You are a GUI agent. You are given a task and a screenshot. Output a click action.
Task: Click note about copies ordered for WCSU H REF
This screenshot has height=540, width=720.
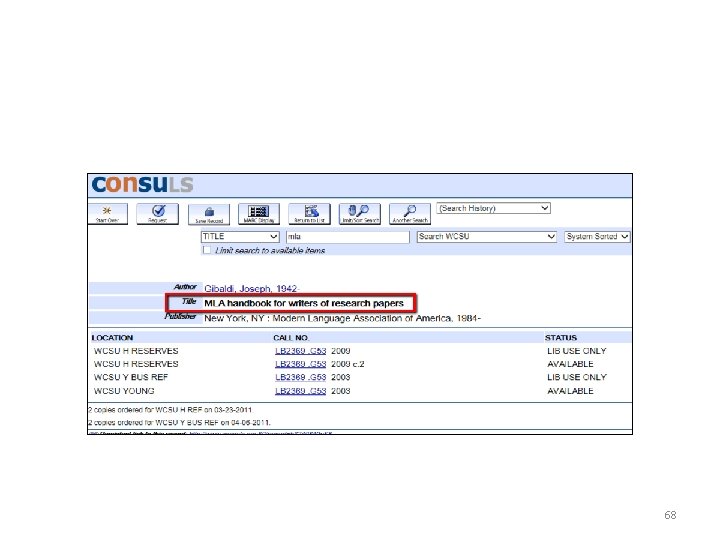coord(170,410)
